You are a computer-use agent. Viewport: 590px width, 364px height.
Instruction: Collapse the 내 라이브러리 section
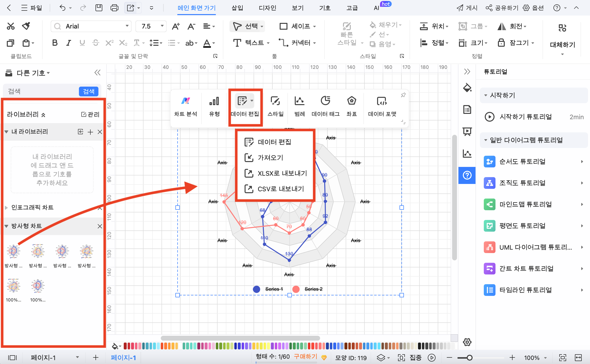point(6,132)
